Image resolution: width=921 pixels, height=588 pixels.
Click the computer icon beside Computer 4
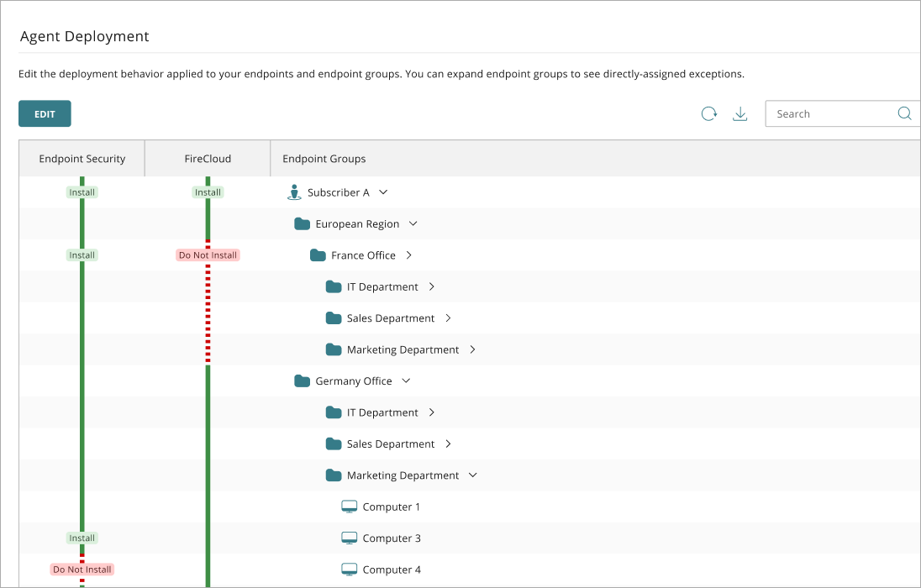(348, 569)
